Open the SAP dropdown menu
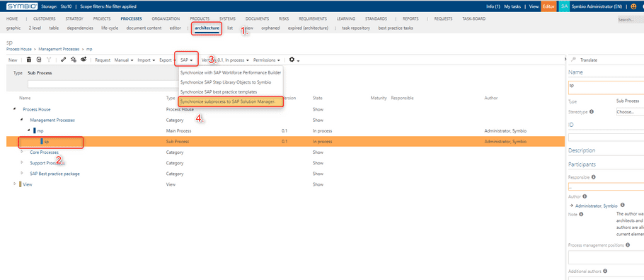 (x=186, y=60)
